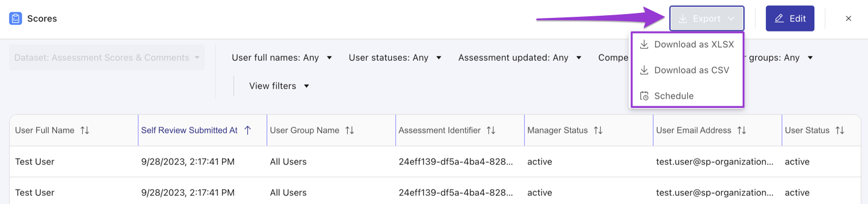Click the pencil icon in Edit button
868x204 pixels.
coord(779,18)
